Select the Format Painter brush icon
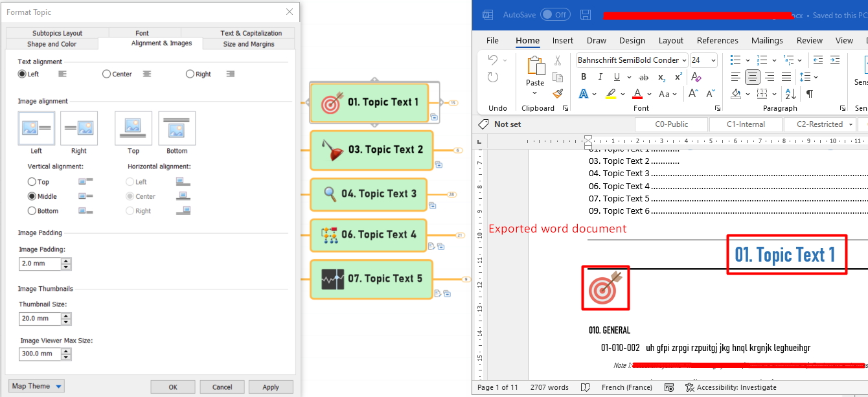 coord(558,94)
